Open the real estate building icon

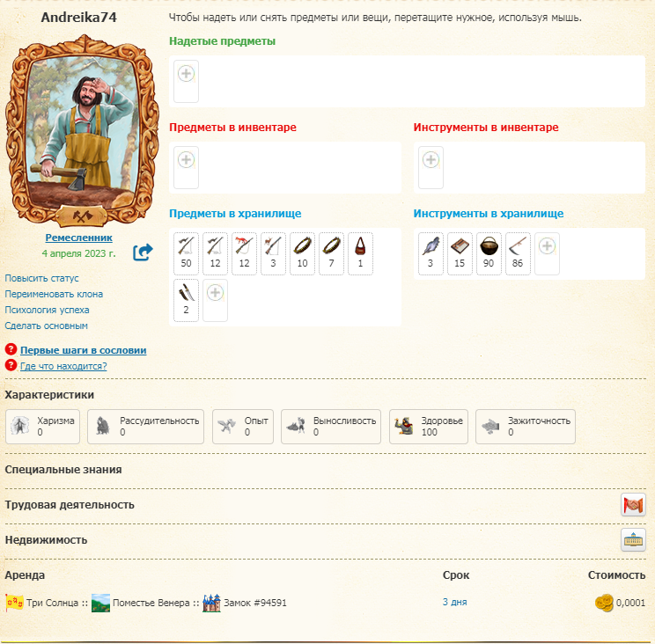pos(633,539)
